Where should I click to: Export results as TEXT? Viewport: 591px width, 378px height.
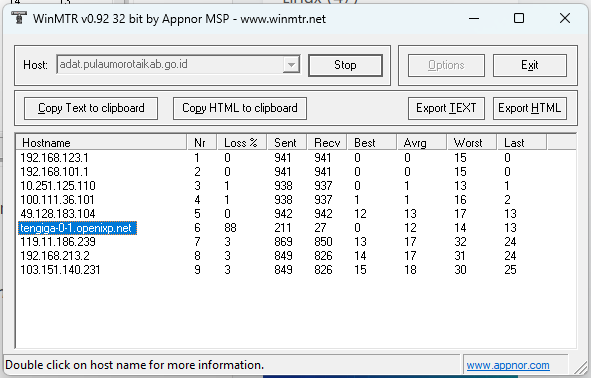point(446,108)
